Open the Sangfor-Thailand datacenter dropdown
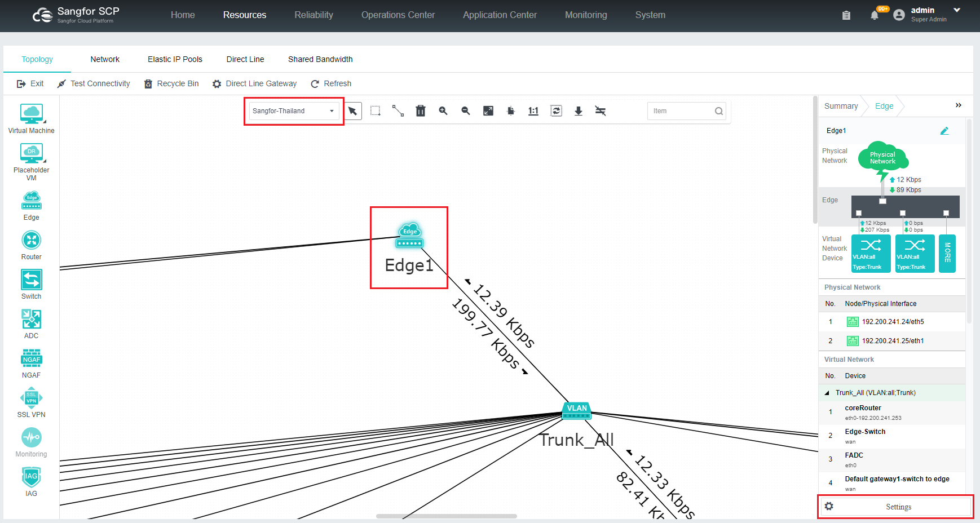The height and width of the screenshot is (523, 980). (294, 111)
